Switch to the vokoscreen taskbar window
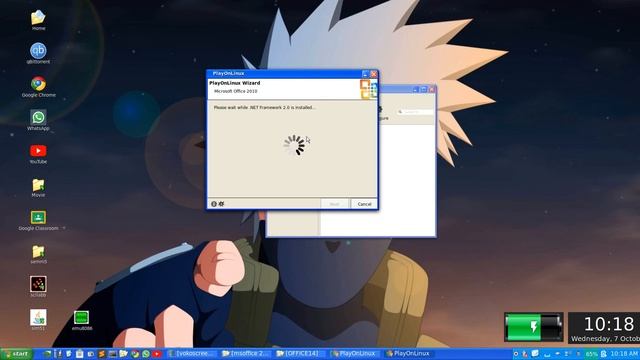Screen dimensions: 640x360 (x=192, y=353)
